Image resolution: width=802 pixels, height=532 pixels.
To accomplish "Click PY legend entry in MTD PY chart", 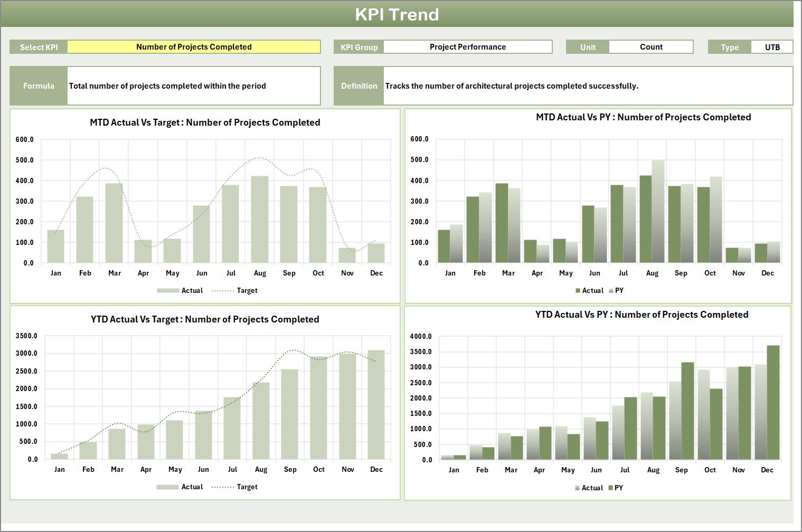I will pyautogui.click(x=619, y=291).
